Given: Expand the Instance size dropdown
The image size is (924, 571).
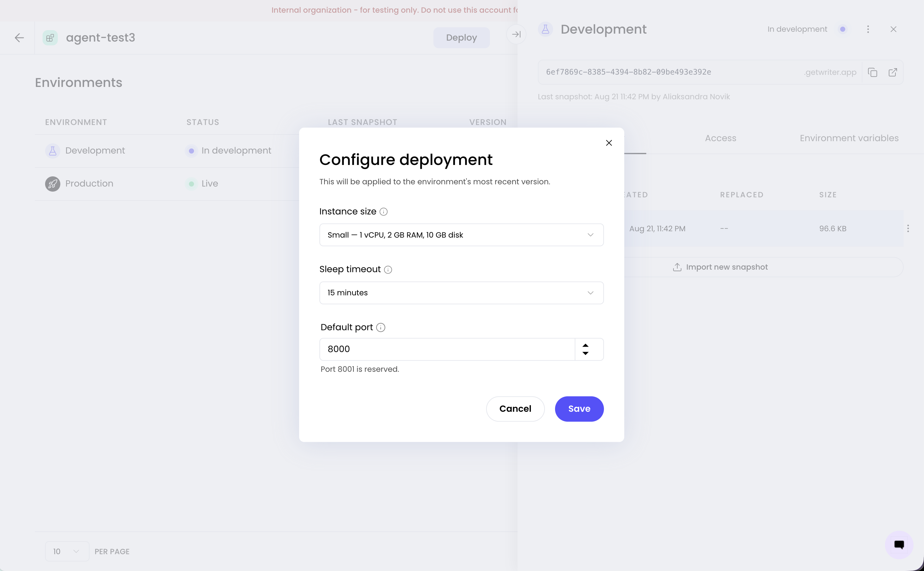Looking at the screenshot, I should 461,235.
